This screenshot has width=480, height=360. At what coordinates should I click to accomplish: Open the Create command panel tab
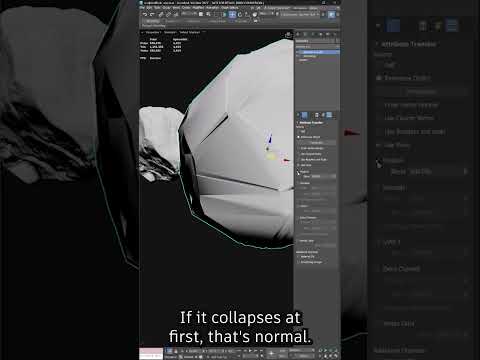pyautogui.click(x=298, y=34)
